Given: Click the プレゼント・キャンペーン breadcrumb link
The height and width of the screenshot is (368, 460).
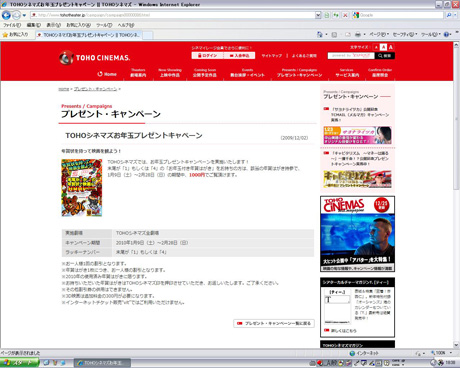Looking at the screenshot, I should click(95, 89).
